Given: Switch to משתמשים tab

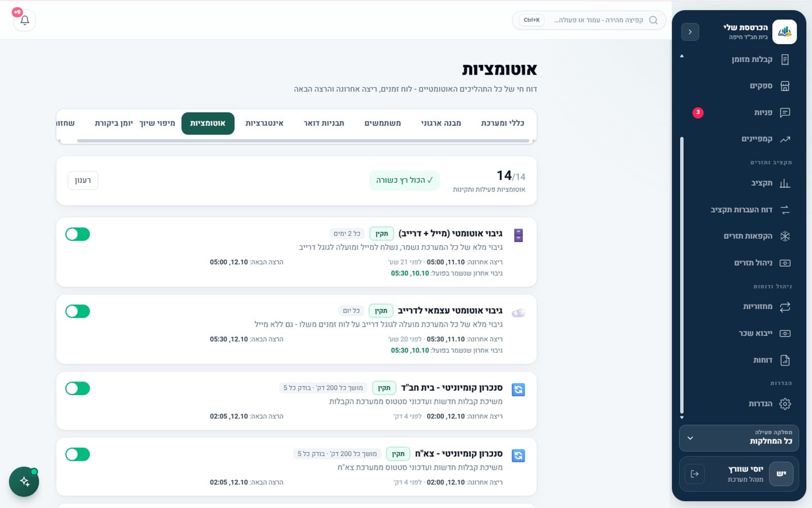Looking at the screenshot, I should tap(383, 123).
